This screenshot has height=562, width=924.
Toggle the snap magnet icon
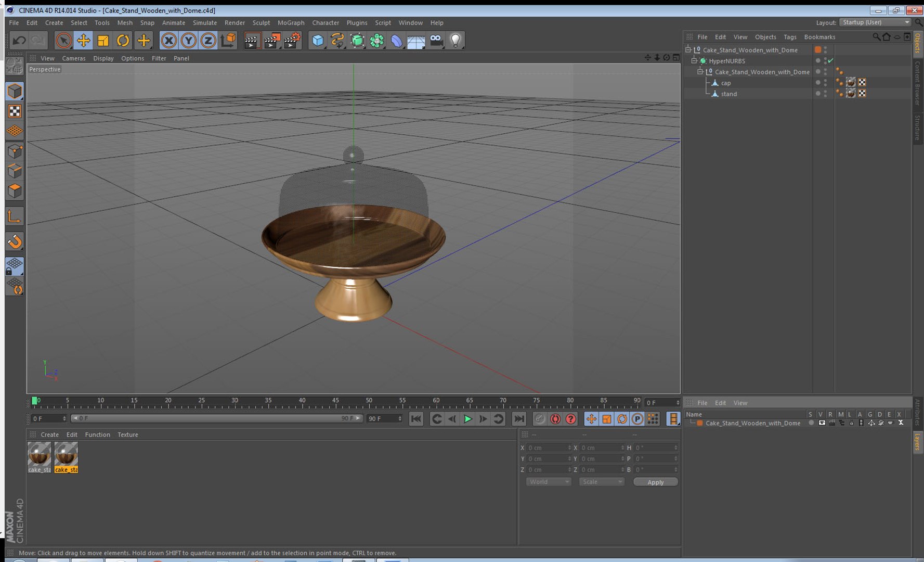point(15,241)
